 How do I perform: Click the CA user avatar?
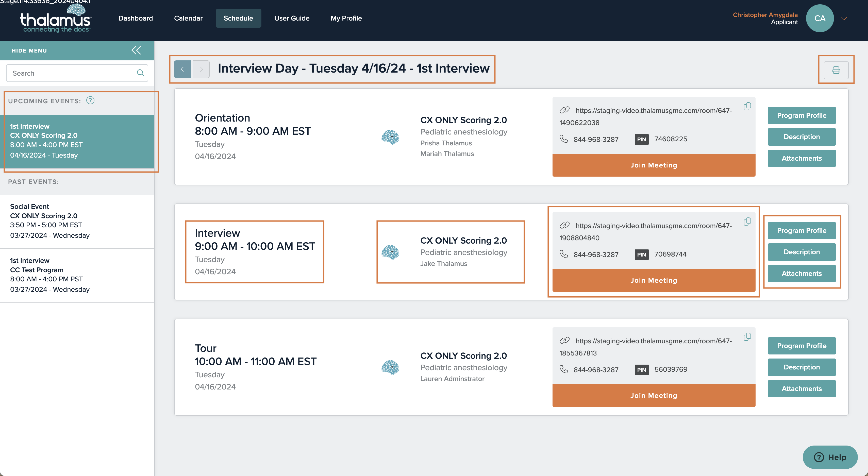pos(820,18)
